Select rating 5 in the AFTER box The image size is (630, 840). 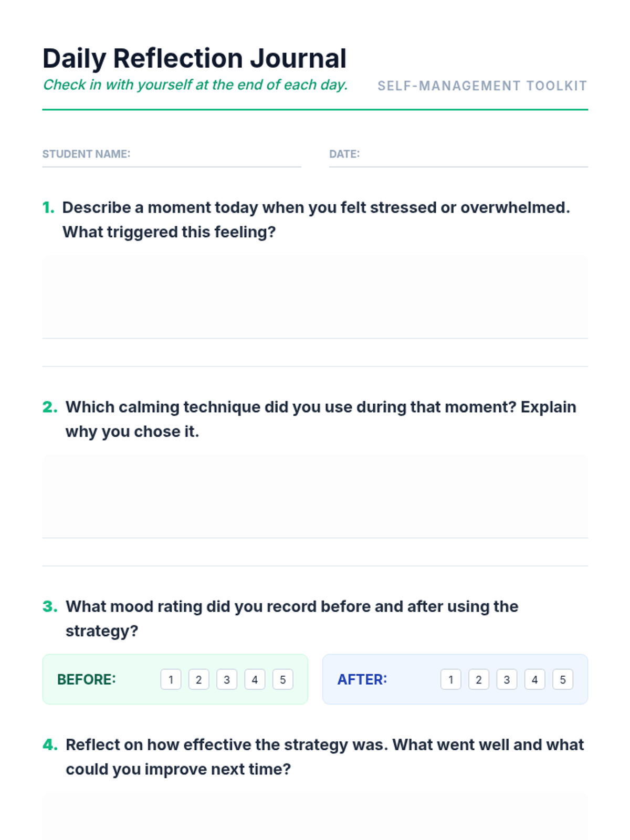pyautogui.click(x=563, y=679)
